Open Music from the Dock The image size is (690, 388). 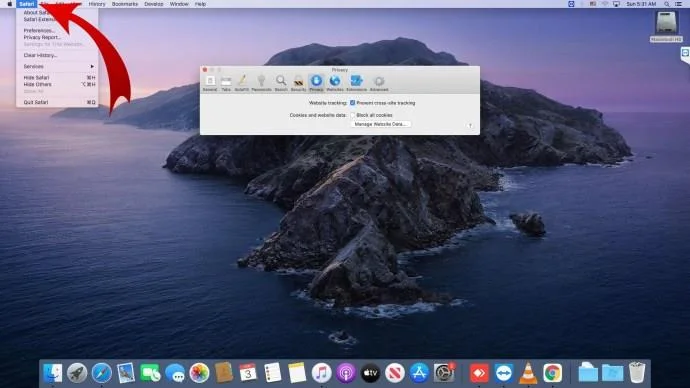point(321,373)
